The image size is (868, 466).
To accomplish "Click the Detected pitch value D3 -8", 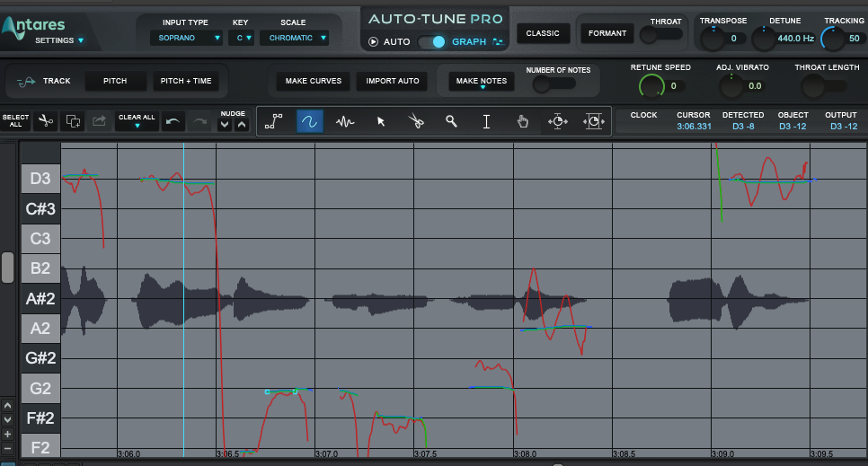I will [743, 127].
